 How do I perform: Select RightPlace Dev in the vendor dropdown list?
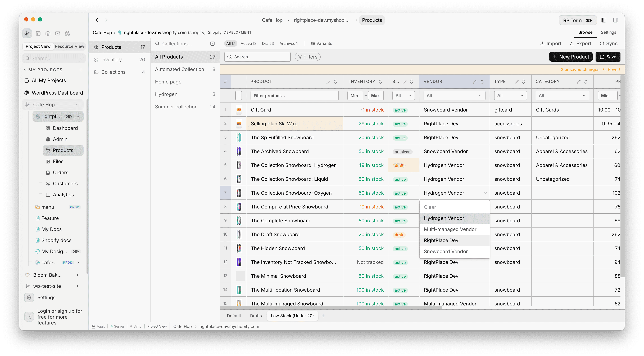[441, 240]
